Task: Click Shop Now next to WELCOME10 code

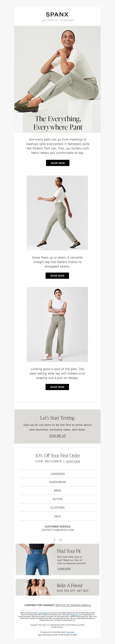Action: [x=73, y=461]
